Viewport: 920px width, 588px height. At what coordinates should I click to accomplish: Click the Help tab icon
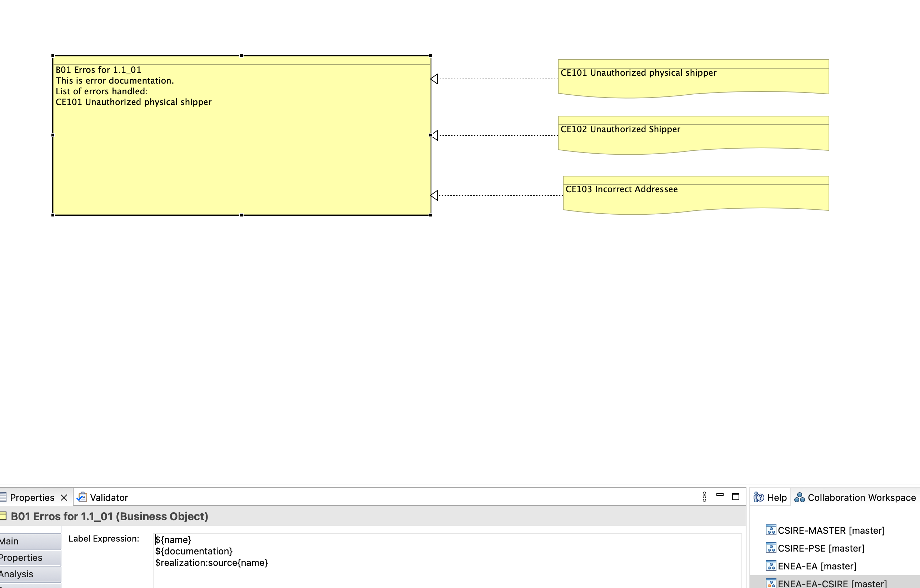[760, 497]
